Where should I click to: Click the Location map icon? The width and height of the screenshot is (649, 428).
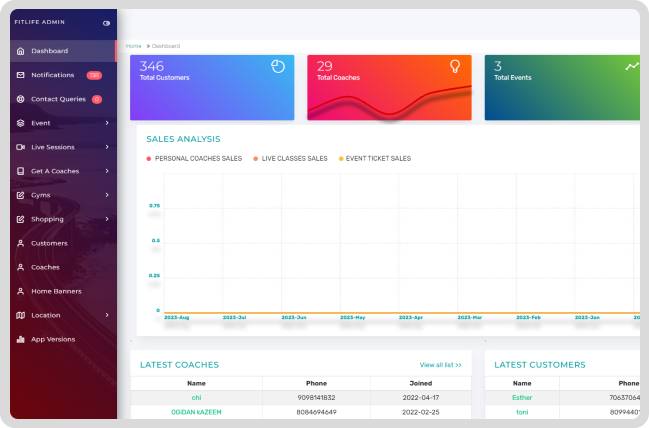[x=20, y=315]
